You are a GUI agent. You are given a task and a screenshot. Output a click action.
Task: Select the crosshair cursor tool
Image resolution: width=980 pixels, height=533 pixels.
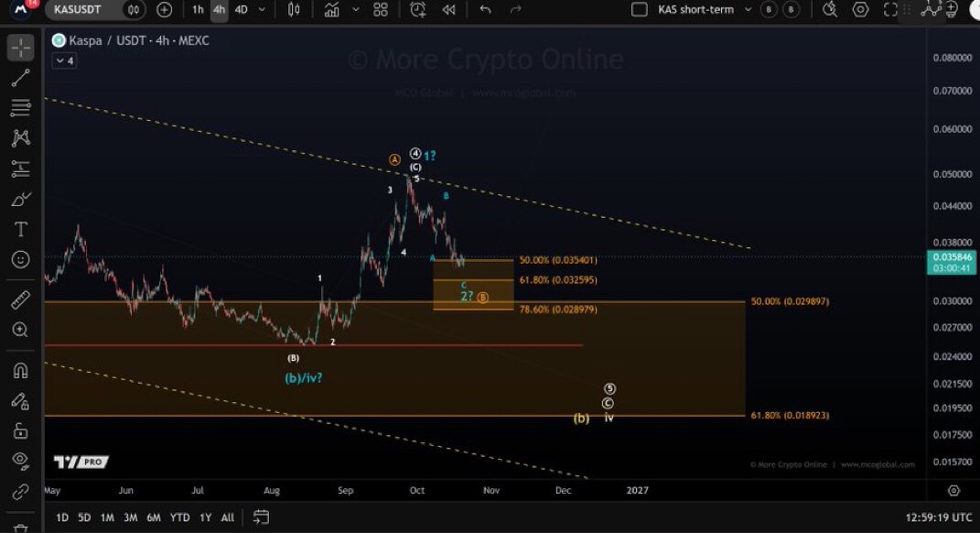click(x=21, y=48)
